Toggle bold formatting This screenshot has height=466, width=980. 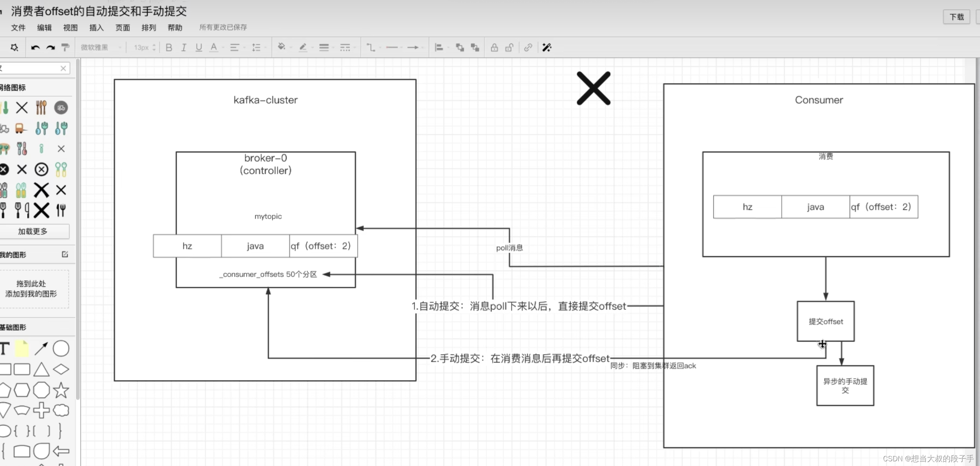click(169, 47)
